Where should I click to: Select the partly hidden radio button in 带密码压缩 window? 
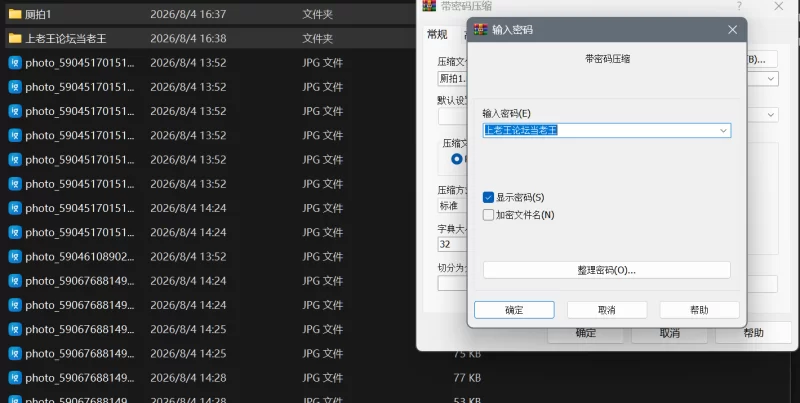click(457, 159)
